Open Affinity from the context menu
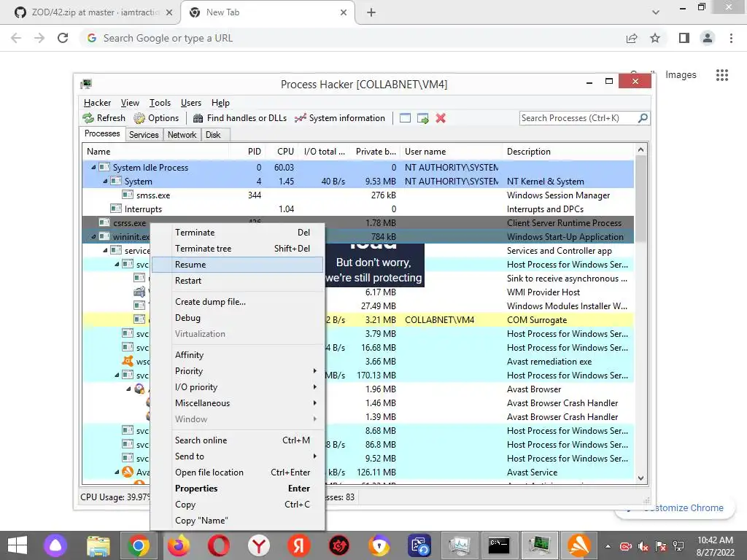This screenshot has width=747, height=560. coord(237,355)
